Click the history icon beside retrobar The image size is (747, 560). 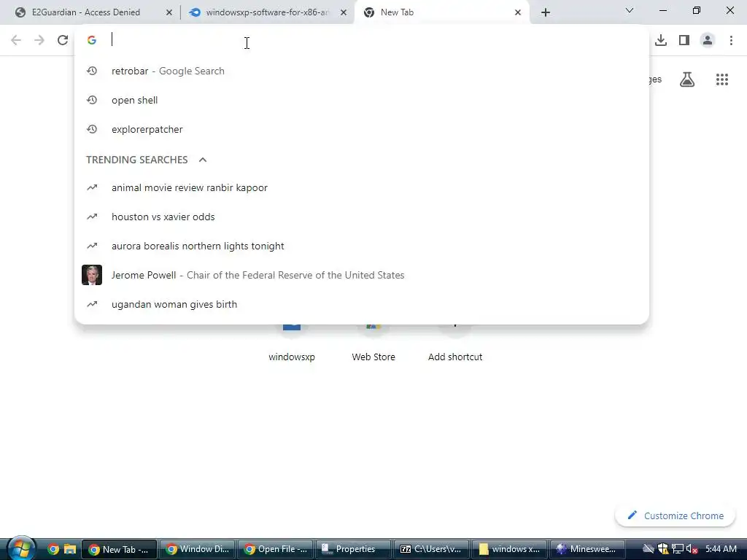click(92, 71)
